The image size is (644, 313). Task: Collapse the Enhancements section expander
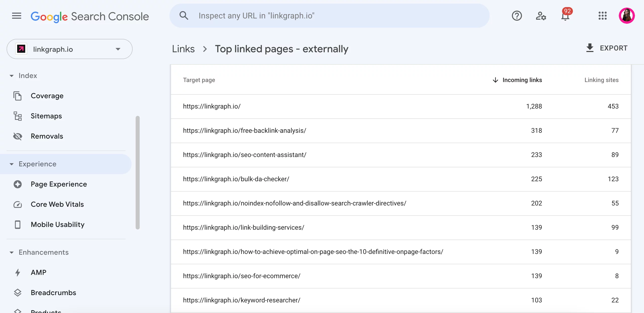(11, 252)
